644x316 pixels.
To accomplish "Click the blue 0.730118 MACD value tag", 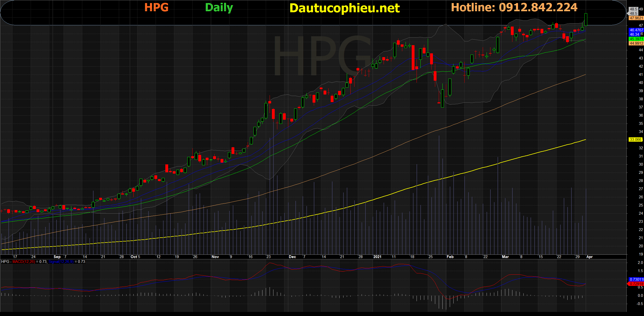I will point(636,279).
